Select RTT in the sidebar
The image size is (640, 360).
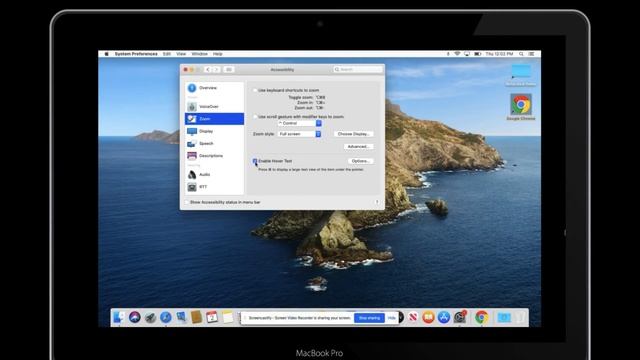pos(214,187)
